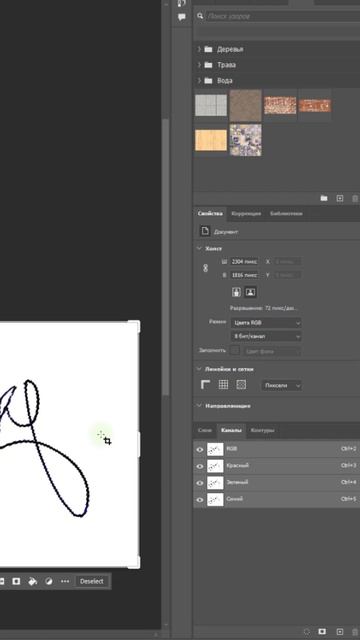
Task: Click the search magnifier in patterns panel
Action: (x=200, y=16)
